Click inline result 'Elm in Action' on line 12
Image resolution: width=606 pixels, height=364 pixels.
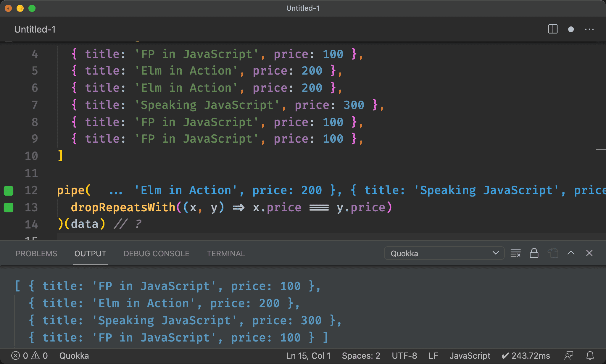coord(186,190)
